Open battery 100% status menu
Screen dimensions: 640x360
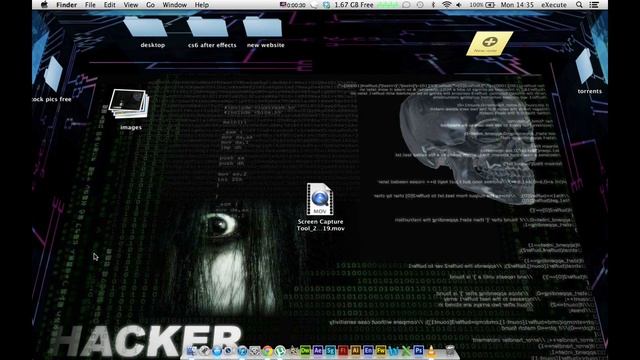click(482, 5)
